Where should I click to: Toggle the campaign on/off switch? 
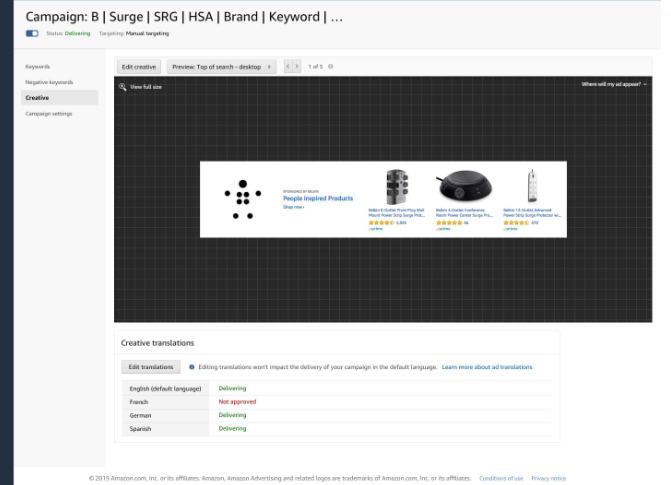pyautogui.click(x=32, y=33)
